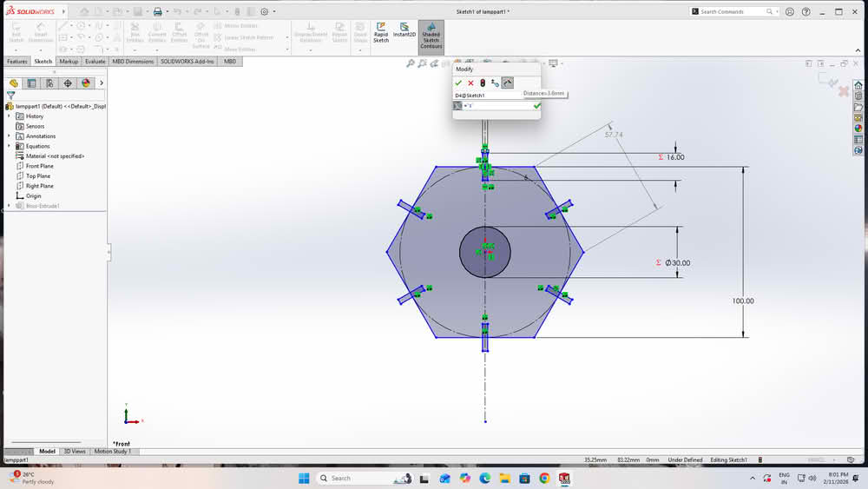The width and height of the screenshot is (868, 489).
Task: Open the DimXpertManager crosshair tab
Action: pyautogui.click(x=68, y=83)
